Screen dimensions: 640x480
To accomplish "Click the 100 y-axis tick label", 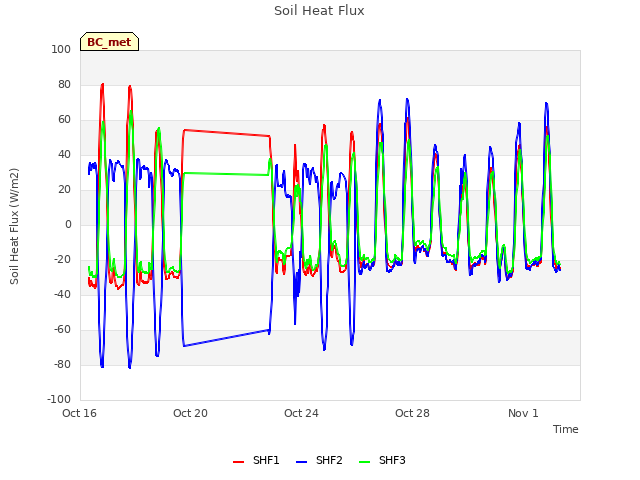I will [61, 49].
